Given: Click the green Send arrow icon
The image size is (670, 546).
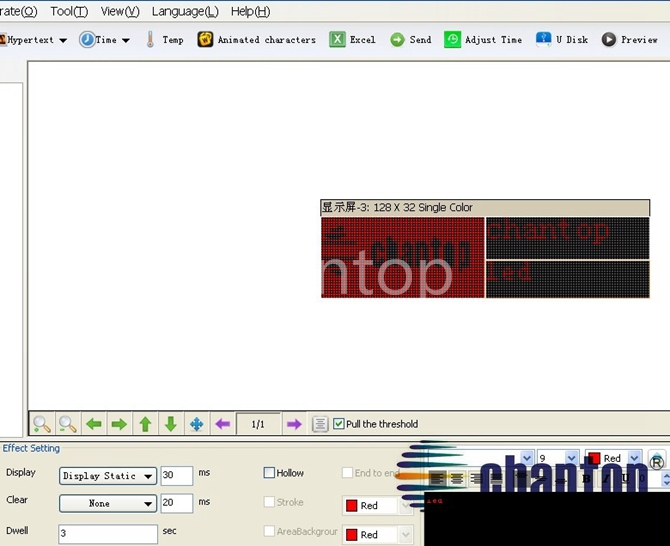Looking at the screenshot, I should (397, 40).
